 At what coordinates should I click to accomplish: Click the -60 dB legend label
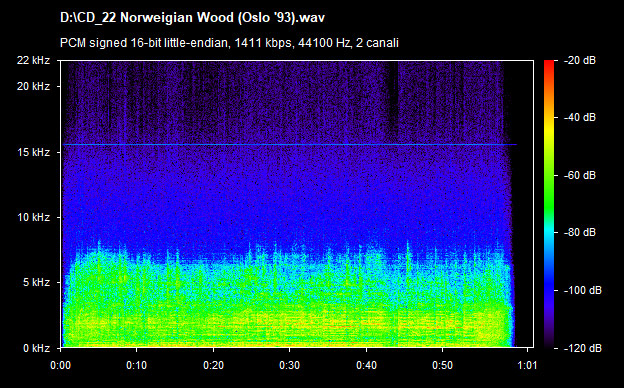coord(580,175)
